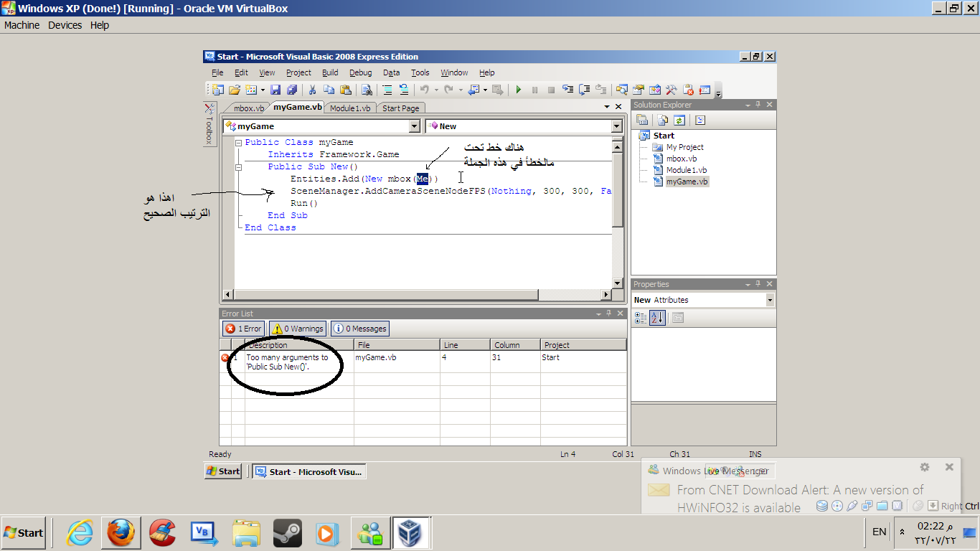Viewport: 980px width, 551px height.
Task: Collapse the Public Class myGame region
Action: click(x=239, y=143)
